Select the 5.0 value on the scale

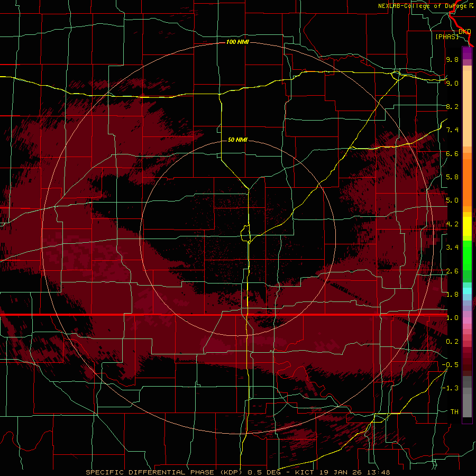click(x=452, y=200)
